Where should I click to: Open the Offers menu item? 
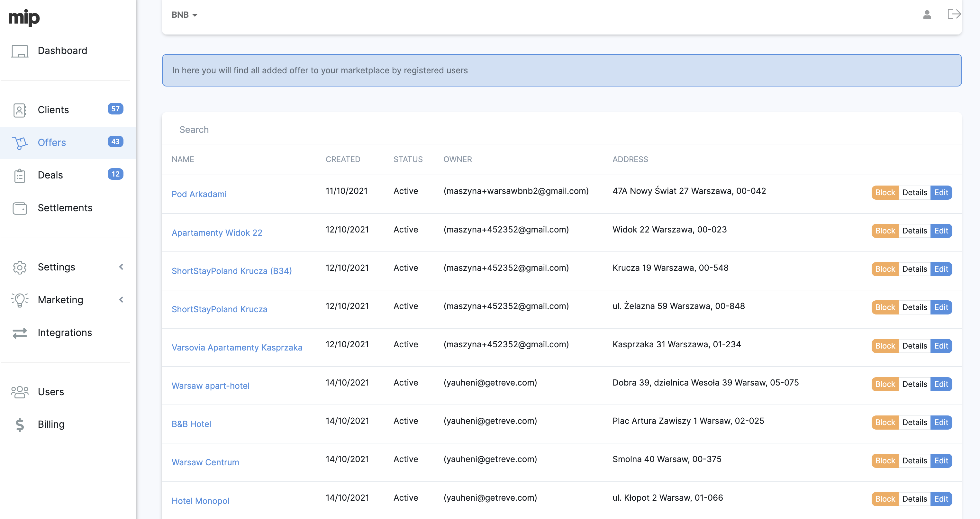[52, 143]
